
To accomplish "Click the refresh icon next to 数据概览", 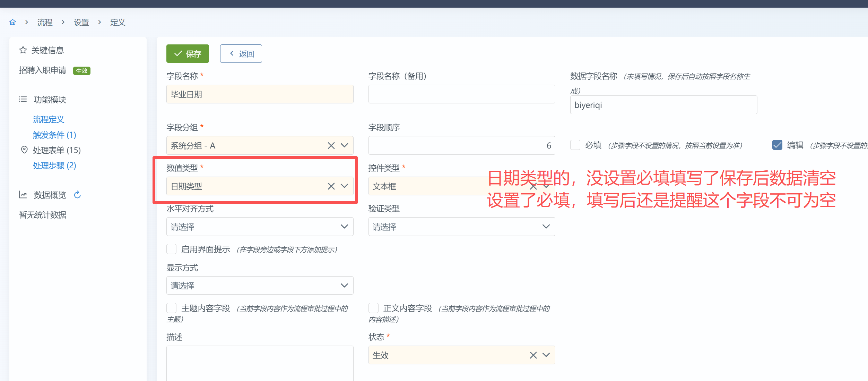I will click(x=77, y=195).
